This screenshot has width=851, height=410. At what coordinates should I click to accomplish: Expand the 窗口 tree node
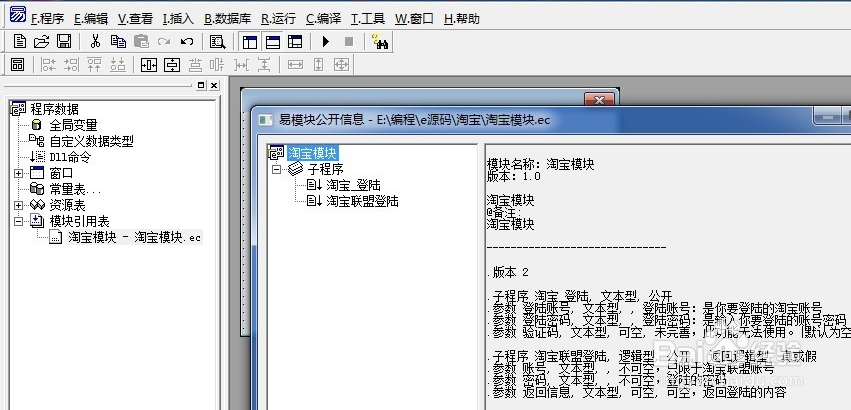[18, 174]
